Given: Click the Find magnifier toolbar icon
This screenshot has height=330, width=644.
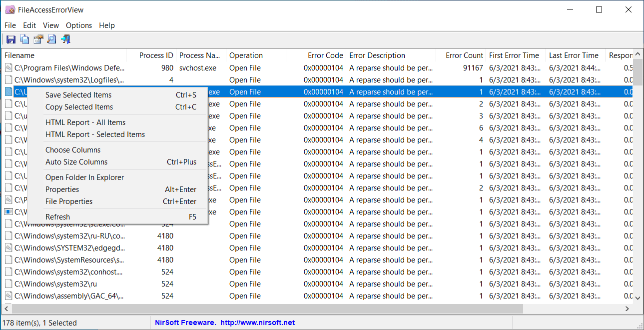Looking at the screenshot, I should 52,39.
